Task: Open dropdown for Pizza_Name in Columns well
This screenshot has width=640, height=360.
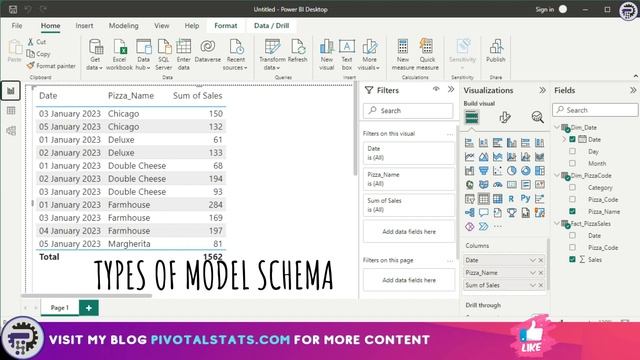Action: tap(532, 273)
